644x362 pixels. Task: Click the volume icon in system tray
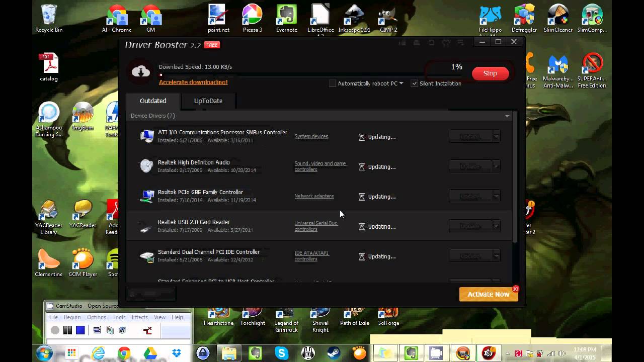pos(562,353)
